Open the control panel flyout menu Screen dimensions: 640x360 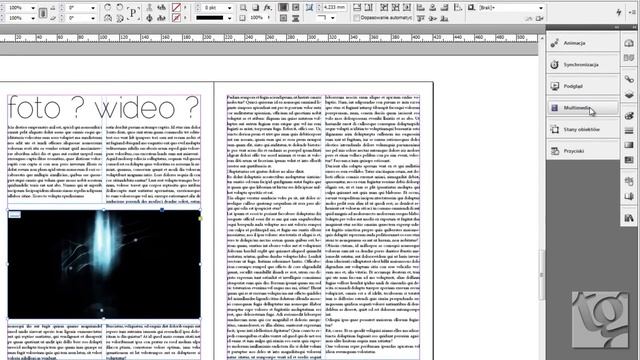(x=632, y=13)
